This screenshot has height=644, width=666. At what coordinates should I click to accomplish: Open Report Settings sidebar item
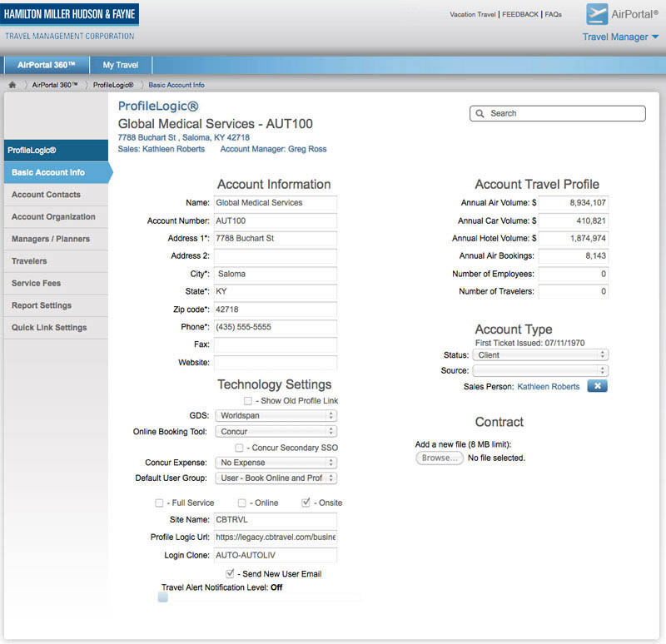pyautogui.click(x=56, y=305)
